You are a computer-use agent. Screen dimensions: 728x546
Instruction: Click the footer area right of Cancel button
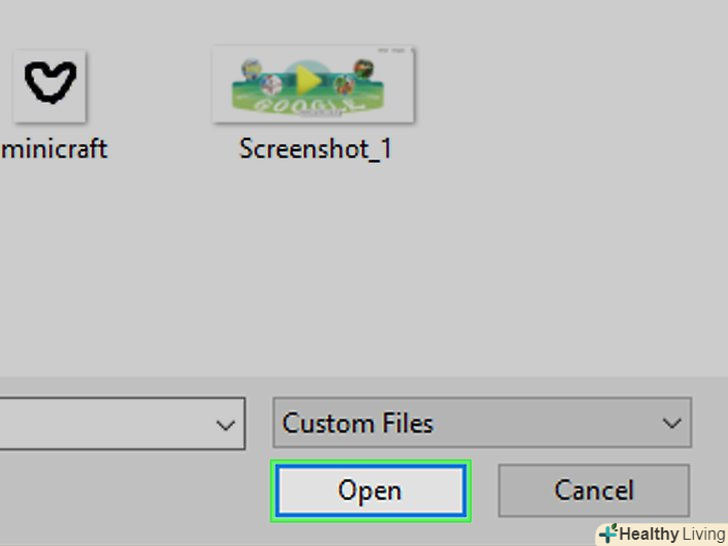click(x=709, y=490)
